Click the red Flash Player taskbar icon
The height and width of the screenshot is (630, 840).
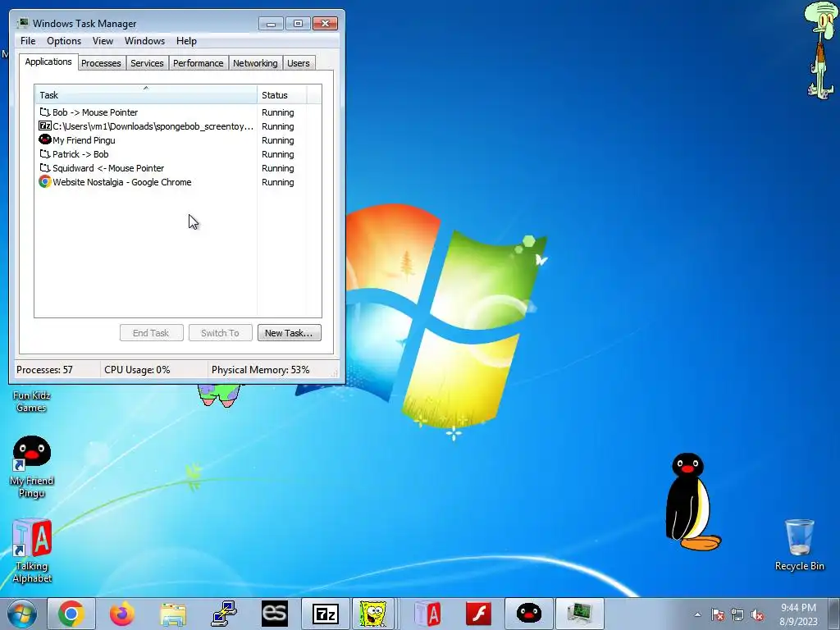click(478, 614)
